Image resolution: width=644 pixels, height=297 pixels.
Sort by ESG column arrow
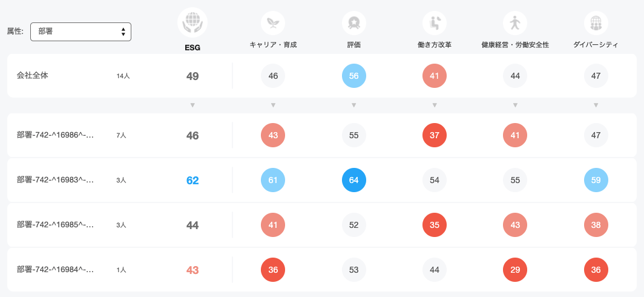[192, 105]
